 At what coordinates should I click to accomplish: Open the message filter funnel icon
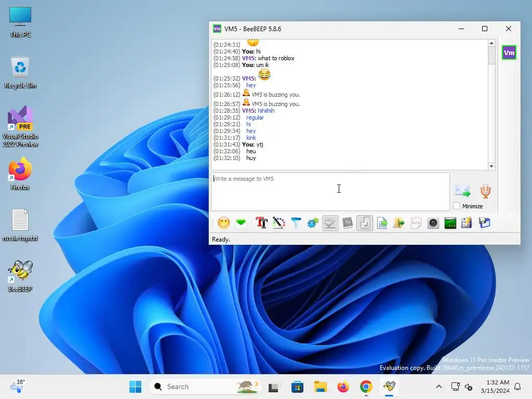[296, 223]
